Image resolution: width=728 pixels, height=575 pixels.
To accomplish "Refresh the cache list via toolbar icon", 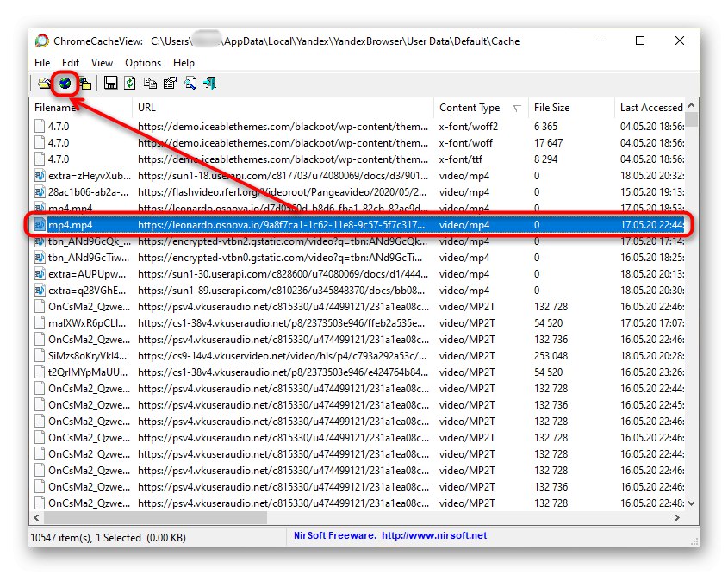I will (x=130, y=83).
